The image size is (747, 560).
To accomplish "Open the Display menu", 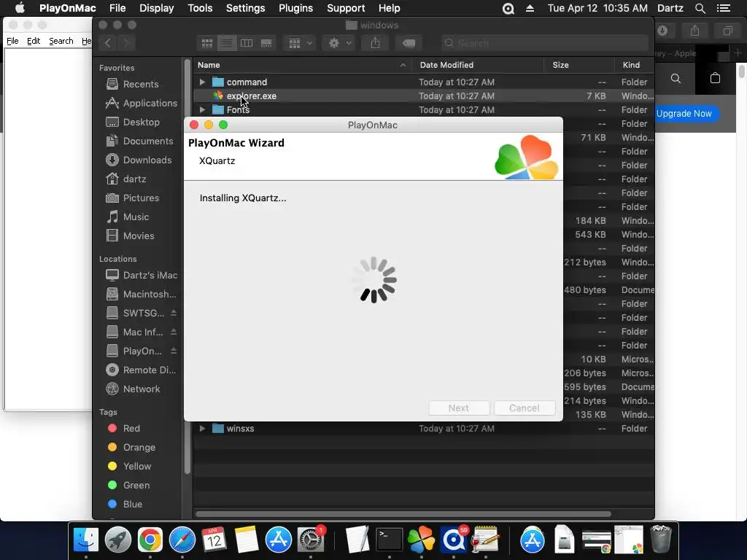I will [156, 8].
